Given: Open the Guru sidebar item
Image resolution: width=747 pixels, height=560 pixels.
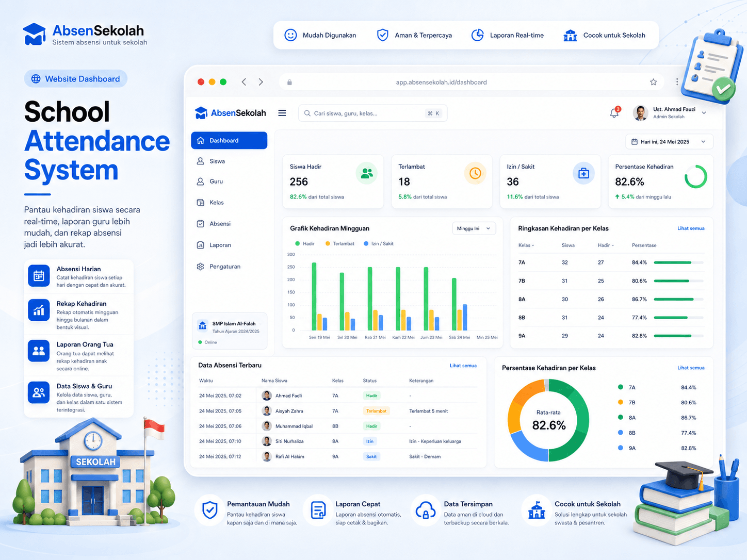Looking at the screenshot, I should coord(229,182).
